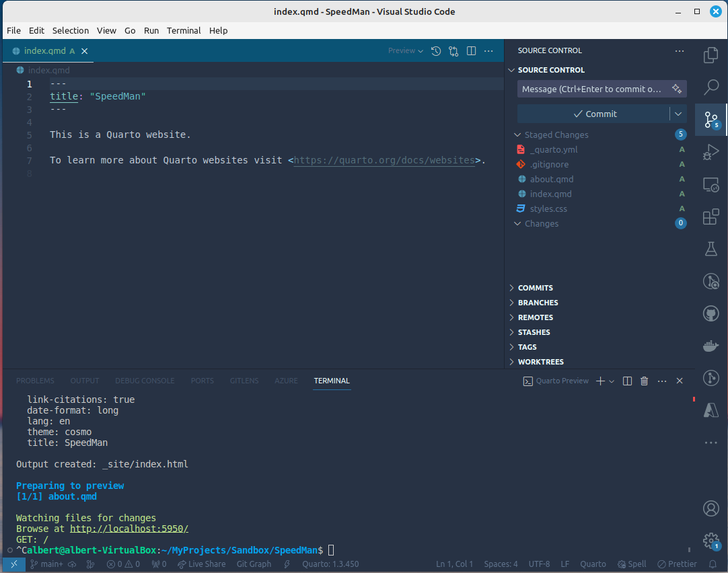Viewport: 728px width, 573px height.
Task: Open terminal panel more actions ellipsis
Action: (662, 381)
